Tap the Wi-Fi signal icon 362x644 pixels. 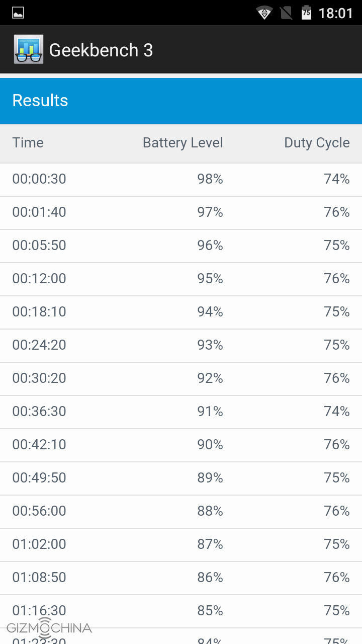[264, 13]
